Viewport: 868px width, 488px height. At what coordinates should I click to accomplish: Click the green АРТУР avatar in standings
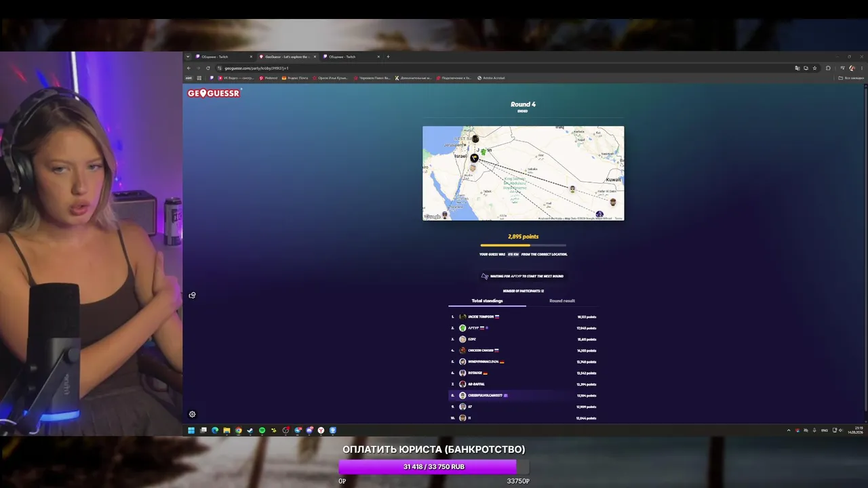462,328
